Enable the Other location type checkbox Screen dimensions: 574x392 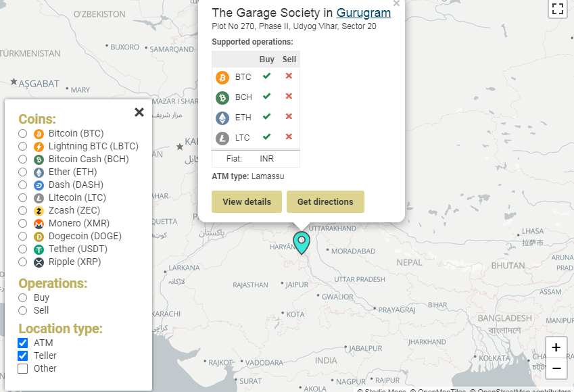23,368
